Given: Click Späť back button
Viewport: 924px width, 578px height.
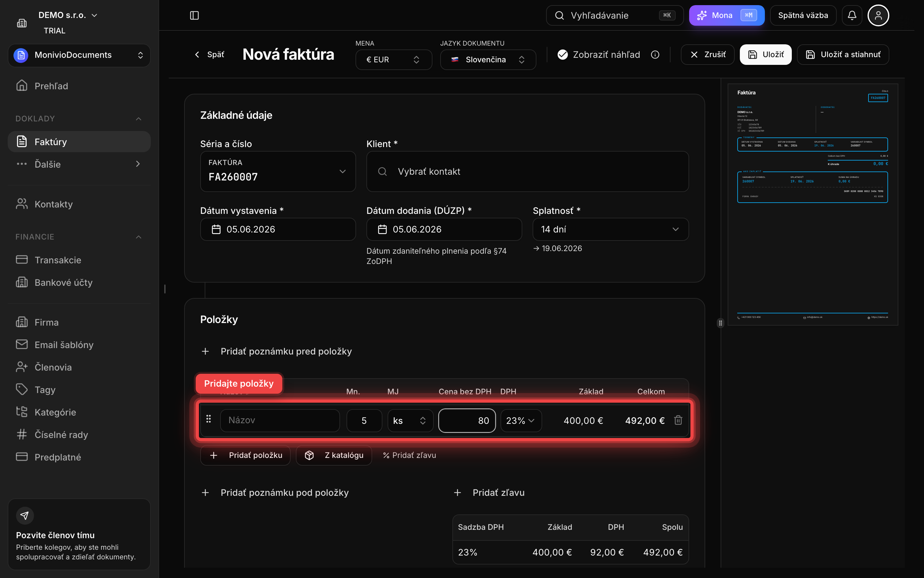Looking at the screenshot, I should 210,55.
